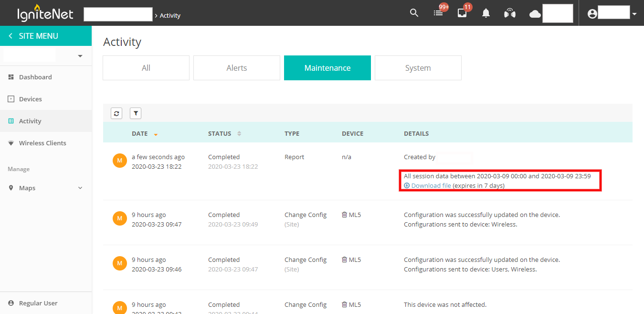Open the activity filter button
Screen dimensions: 644x314
pyautogui.click(x=136, y=113)
